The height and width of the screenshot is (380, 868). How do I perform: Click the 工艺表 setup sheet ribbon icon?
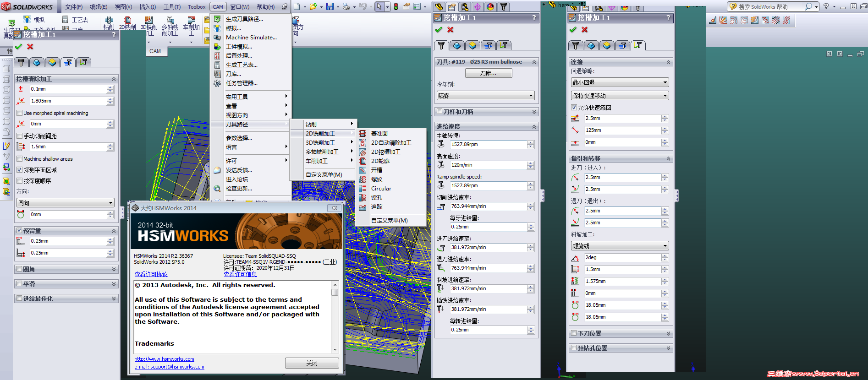pyautogui.click(x=65, y=20)
